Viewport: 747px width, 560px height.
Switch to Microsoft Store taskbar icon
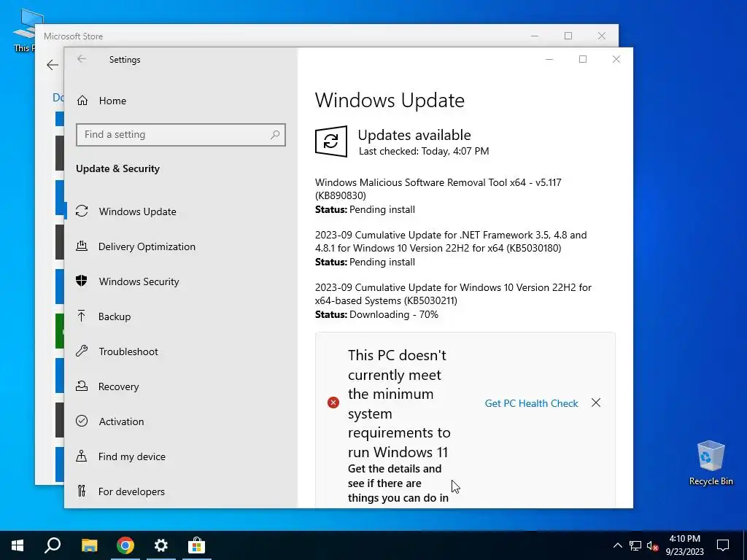(196, 545)
